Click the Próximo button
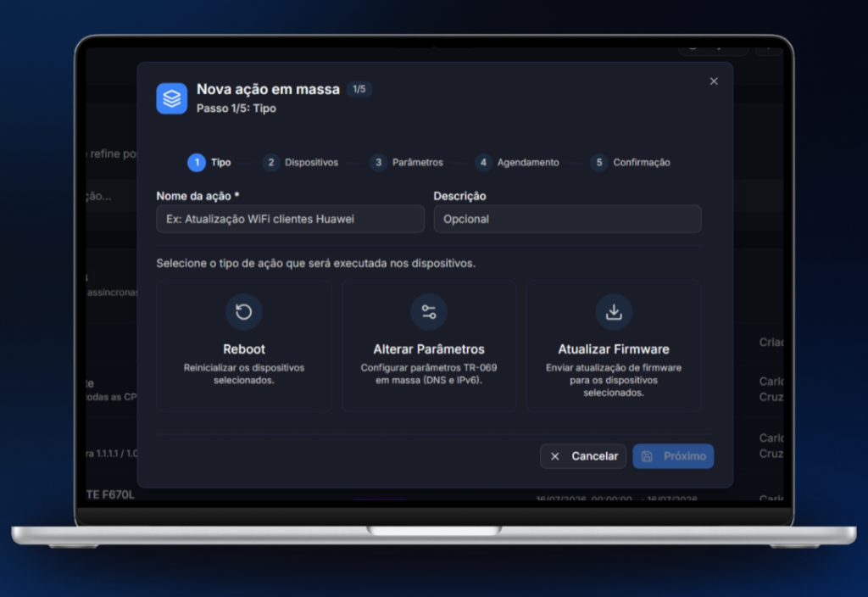Screen dimensions: 868x597 click(x=673, y=456)
